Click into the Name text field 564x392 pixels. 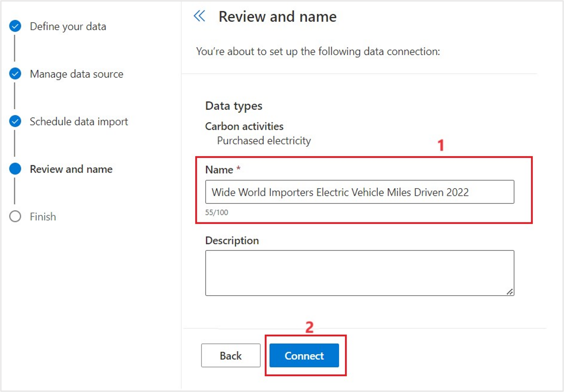(359, 192)
